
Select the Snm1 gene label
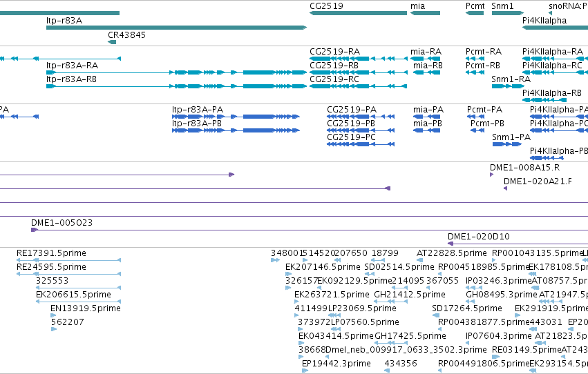[502, 6]
